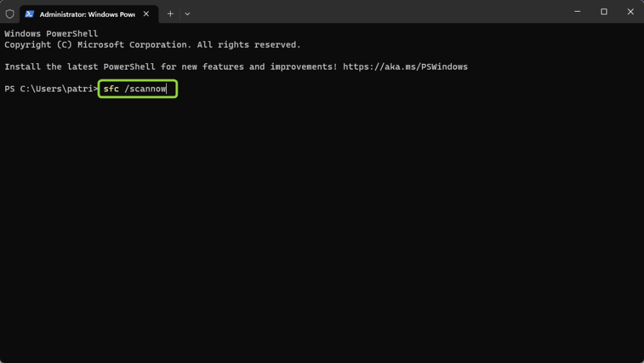
Task: Click the word "sfc" in the command
Action: point(111,88)
